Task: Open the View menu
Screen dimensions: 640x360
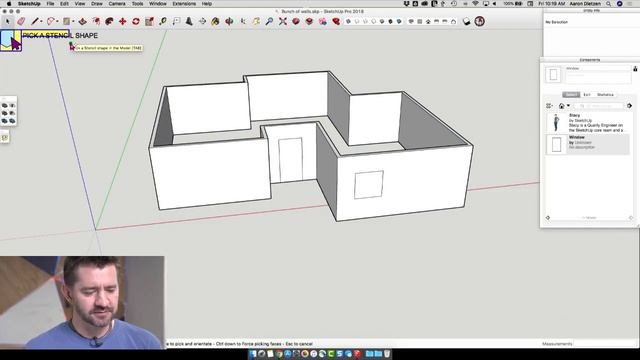Action: click(80, 4)
